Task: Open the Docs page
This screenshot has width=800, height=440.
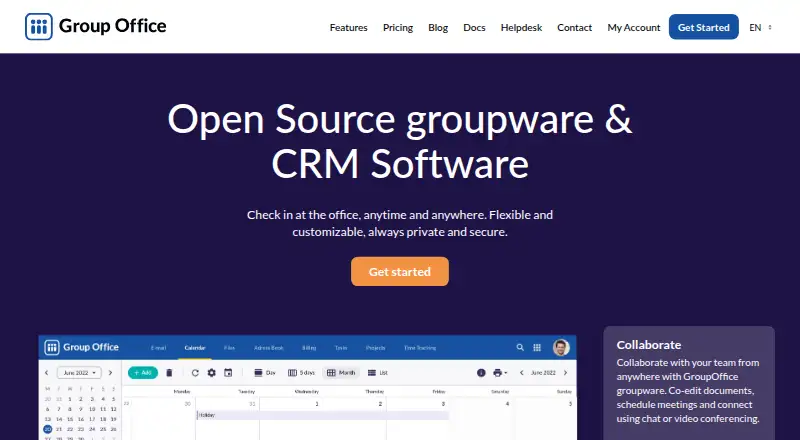Action: click(x=474, y=28)
